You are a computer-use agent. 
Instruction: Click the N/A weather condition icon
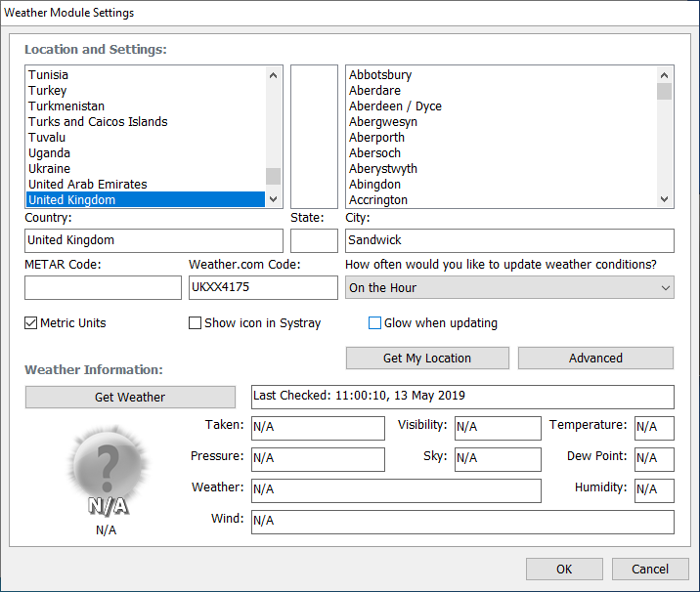(106, 475)
